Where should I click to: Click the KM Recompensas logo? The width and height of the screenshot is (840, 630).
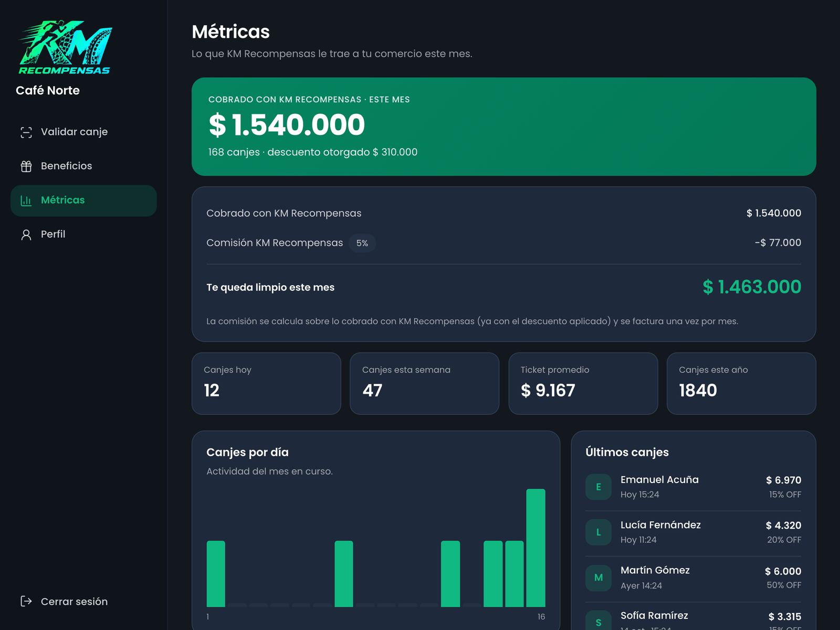pyautogui.click(x=65, y=48)
